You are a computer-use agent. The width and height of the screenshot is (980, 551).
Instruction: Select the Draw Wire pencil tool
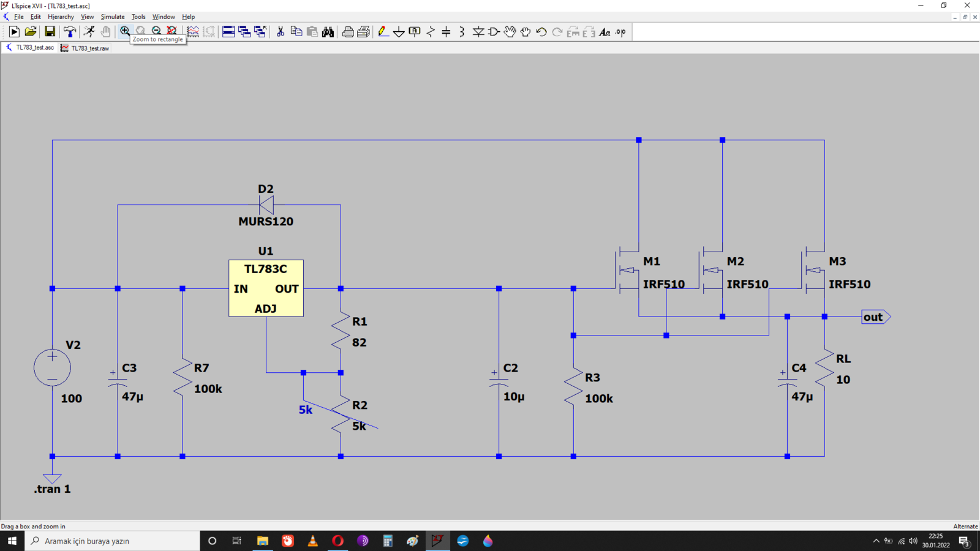click(383, 32)
